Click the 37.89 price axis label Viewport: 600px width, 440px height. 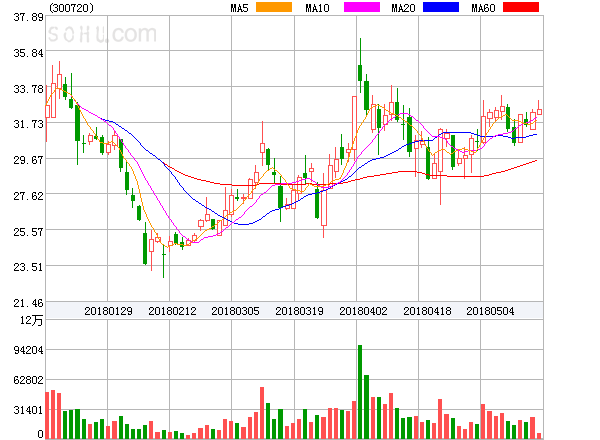(28, 17)
